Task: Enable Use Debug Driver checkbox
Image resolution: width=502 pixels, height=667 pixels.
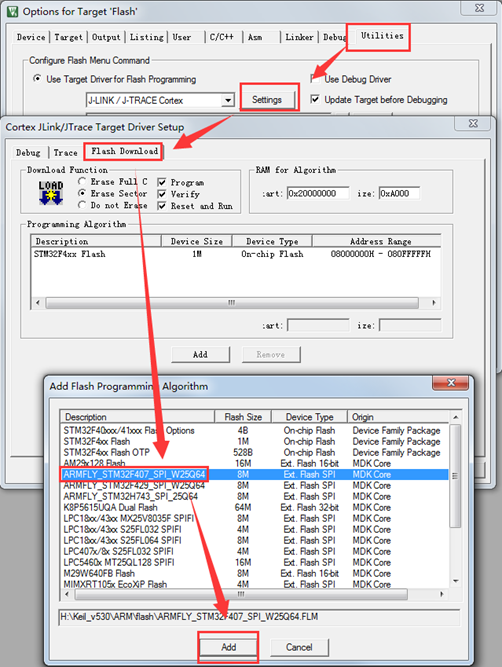Action: coord(315,79)
